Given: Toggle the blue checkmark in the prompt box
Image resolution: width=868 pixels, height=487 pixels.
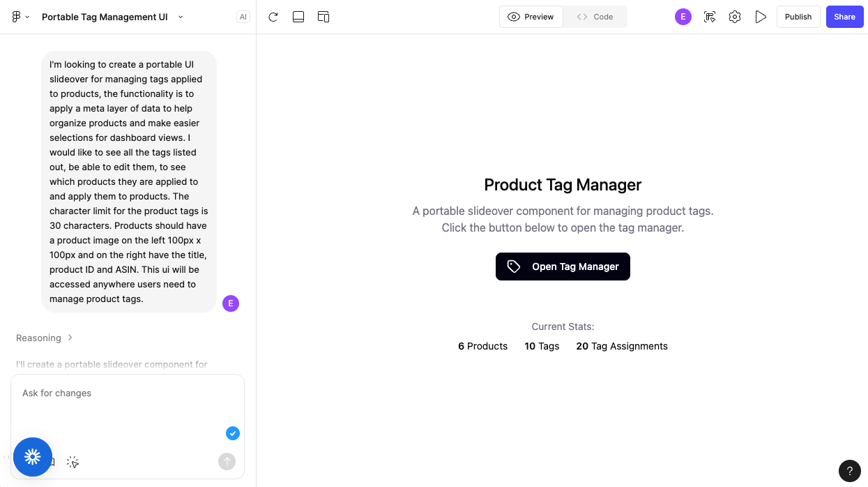Looking at the screenshot, I should click(233, 433).
